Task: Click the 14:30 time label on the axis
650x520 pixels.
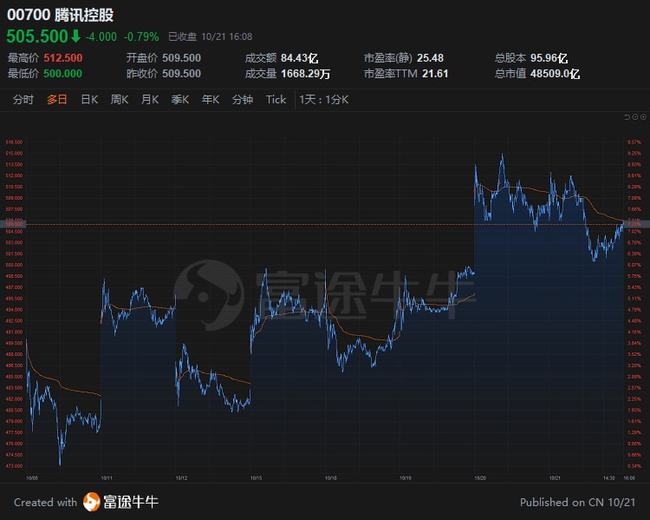Action: click(x=609, y=478)
